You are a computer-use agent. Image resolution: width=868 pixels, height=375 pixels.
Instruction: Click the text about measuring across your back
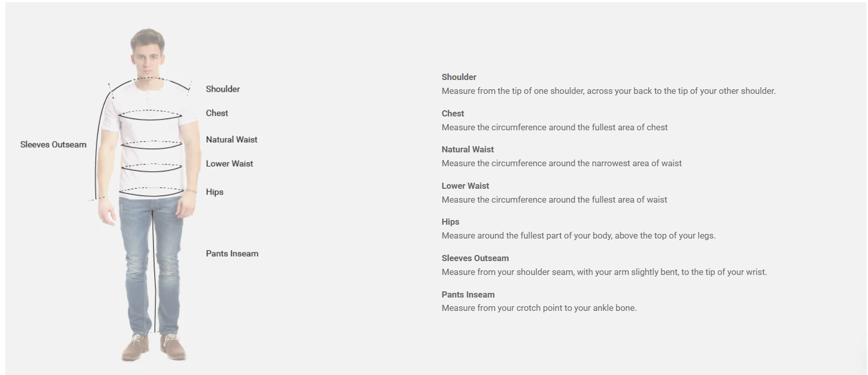(608, 91)
